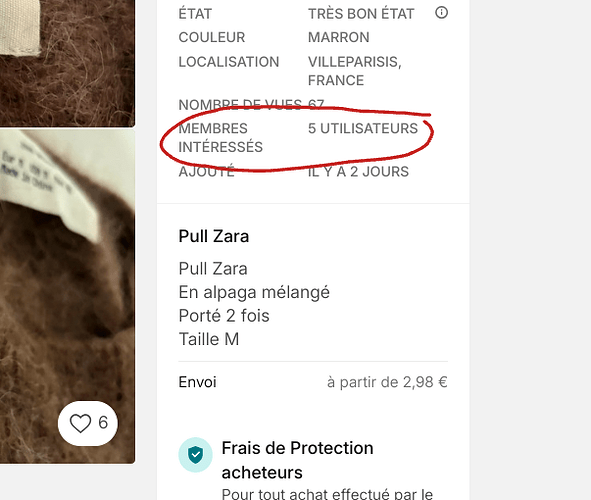Viewport: 591px width, 500px height.
Task: Click the Il y a 2 jours date
Action: [x=358, y=172]
